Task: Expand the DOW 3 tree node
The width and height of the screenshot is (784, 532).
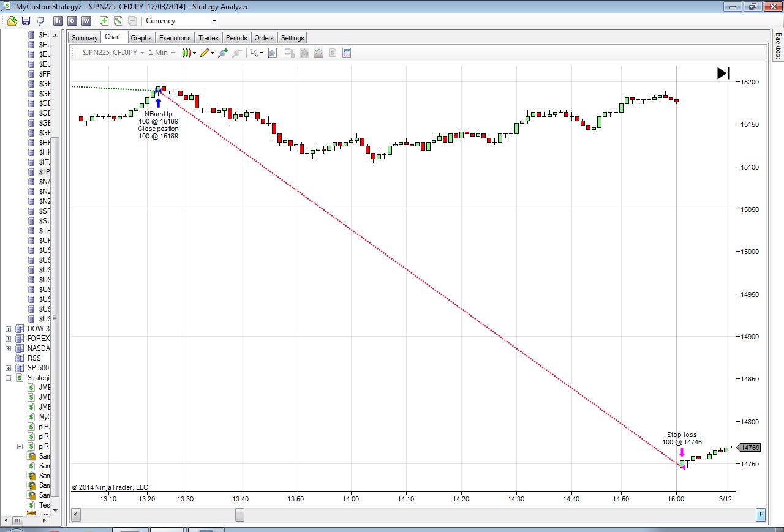Action: [8, 329]
